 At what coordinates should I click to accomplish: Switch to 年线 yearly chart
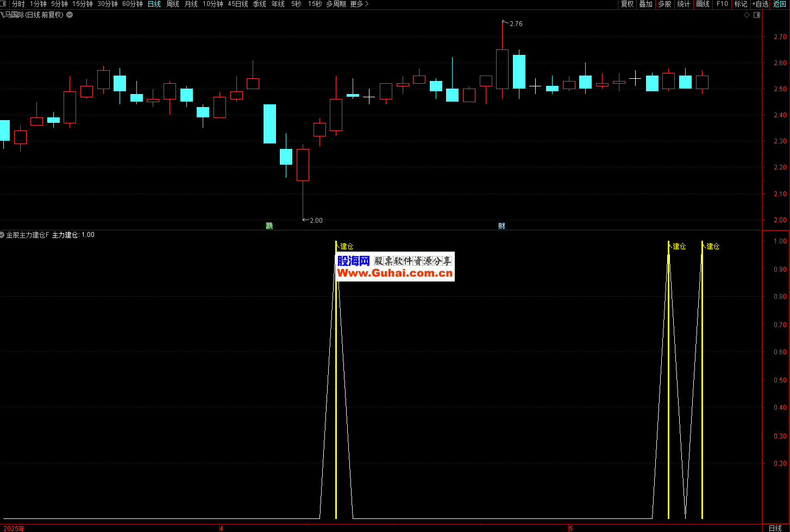tap(278, 4)
